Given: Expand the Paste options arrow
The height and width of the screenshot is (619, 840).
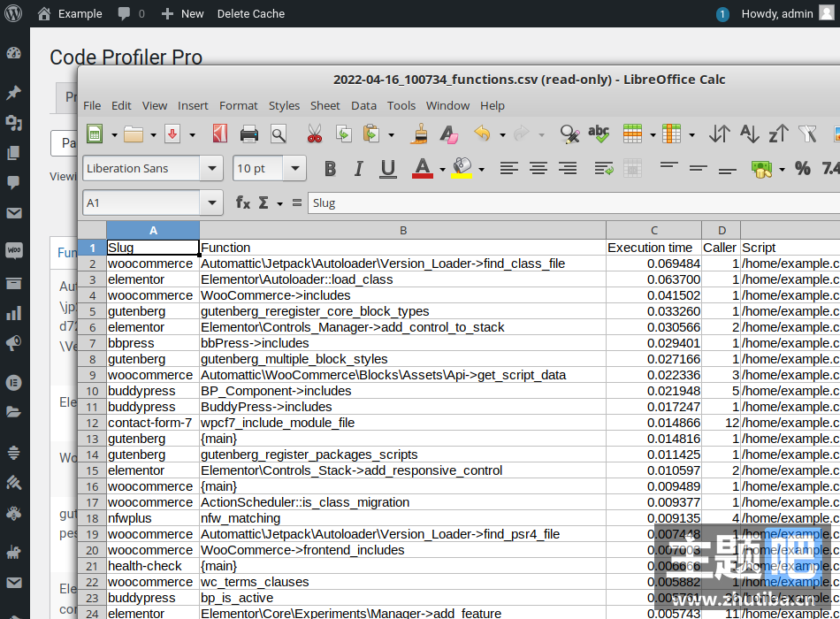Looking at the screenshot, I should [x=391, y=135].
